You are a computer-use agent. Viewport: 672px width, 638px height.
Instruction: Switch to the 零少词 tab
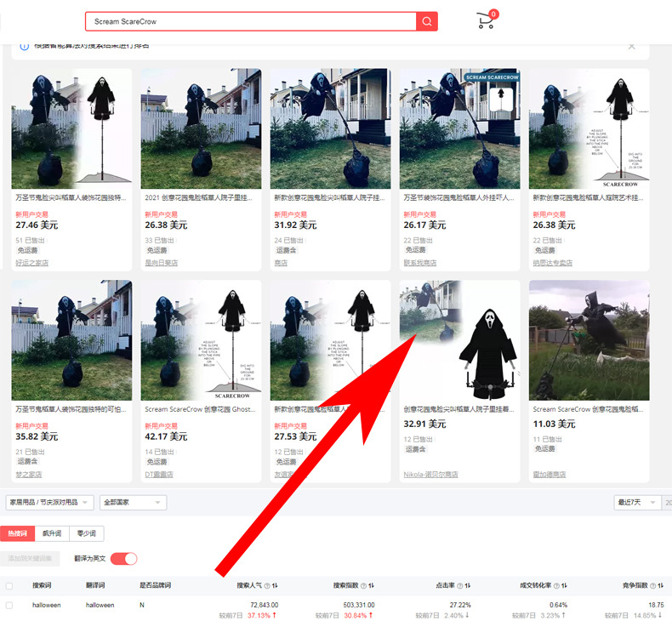(x=86, y=533)
